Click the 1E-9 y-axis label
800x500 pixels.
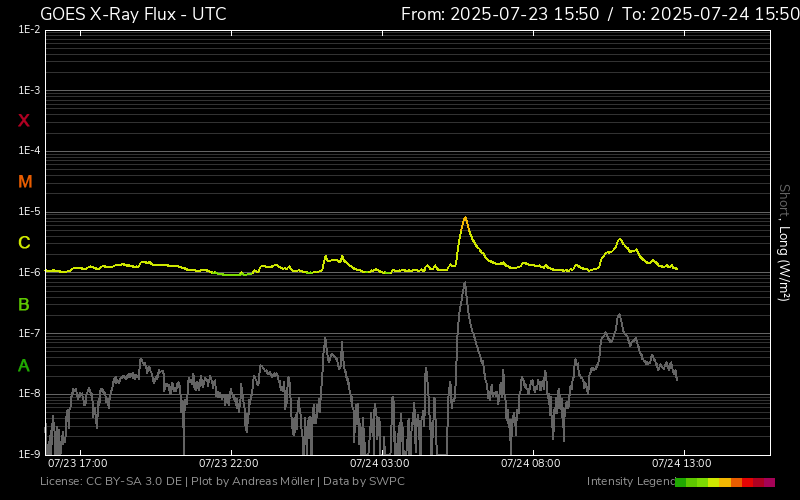coord(29,454)
